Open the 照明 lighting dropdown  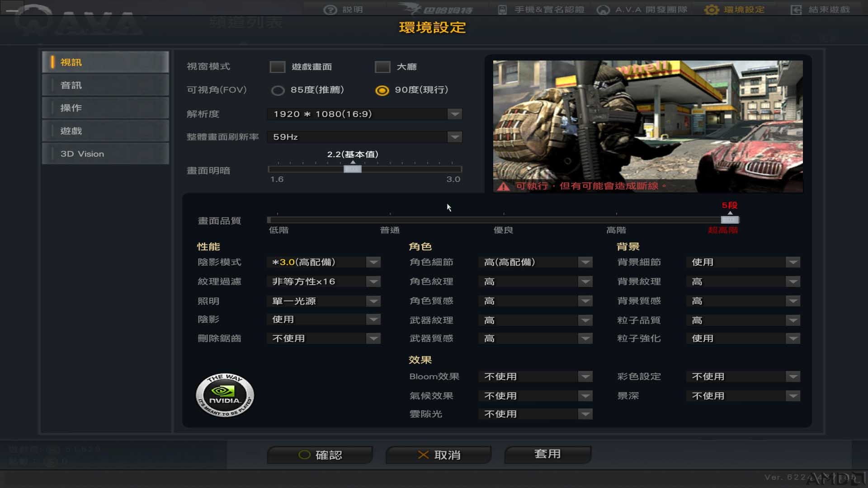pyautogui.click(x=324, y=301)
